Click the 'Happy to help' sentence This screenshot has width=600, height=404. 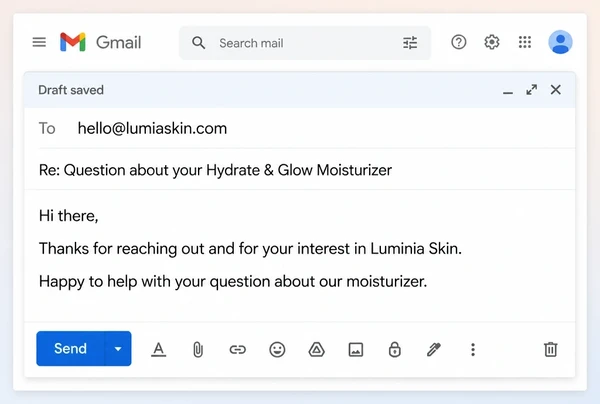[233, 282]
